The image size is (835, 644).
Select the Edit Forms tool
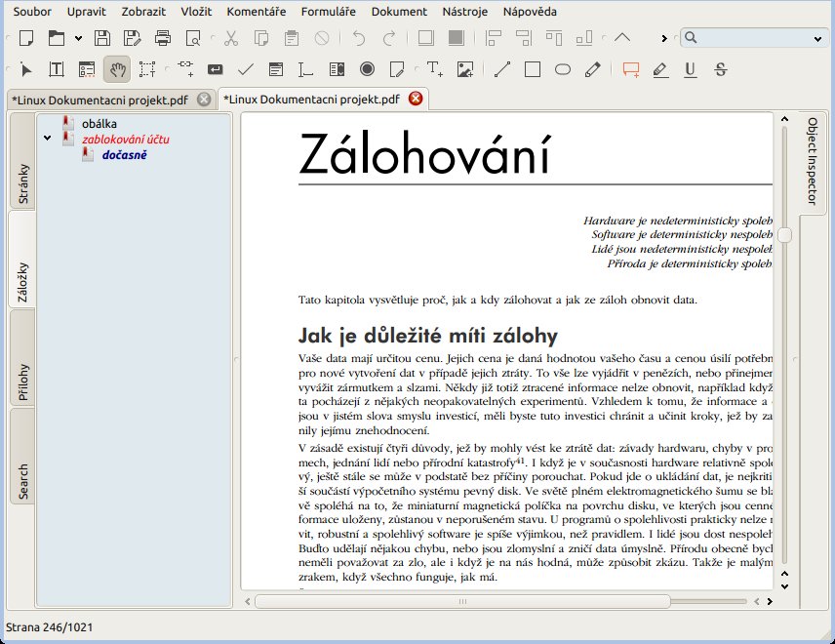86,69
